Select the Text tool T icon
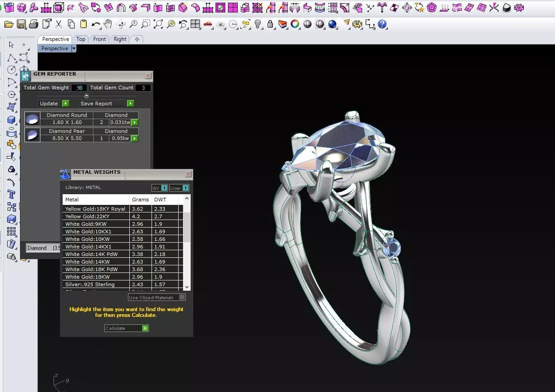555x392 pixels. [12, 194]
